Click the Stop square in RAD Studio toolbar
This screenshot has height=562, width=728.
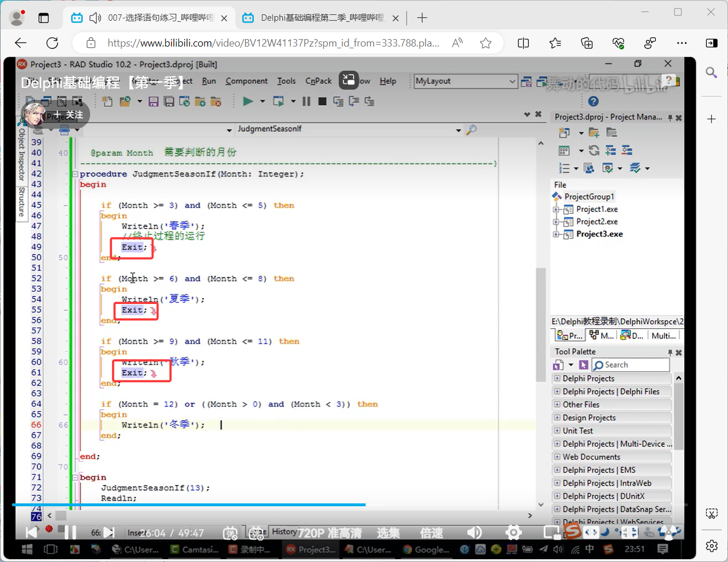click(322, 101)
